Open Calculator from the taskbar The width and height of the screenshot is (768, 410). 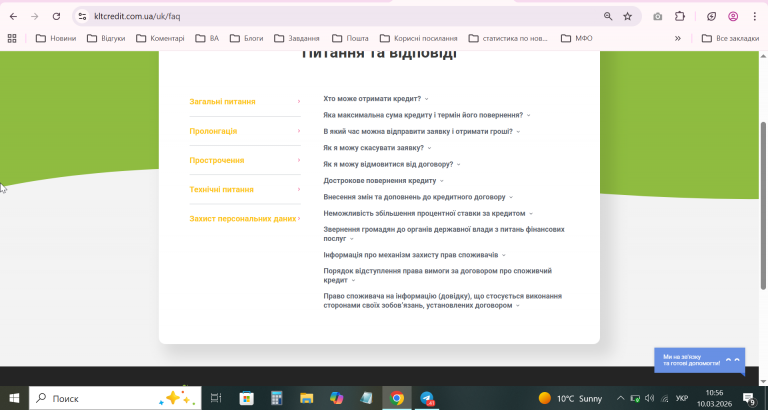[277, 398]
